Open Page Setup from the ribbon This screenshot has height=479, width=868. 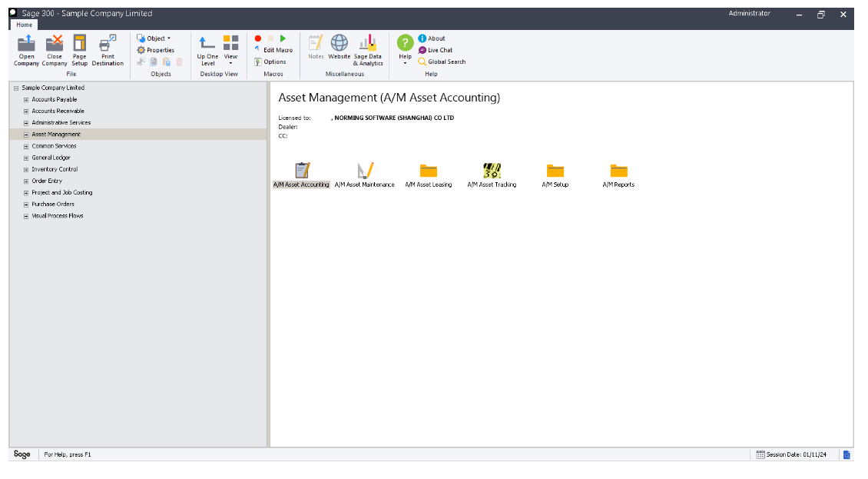tap(80, 50)
